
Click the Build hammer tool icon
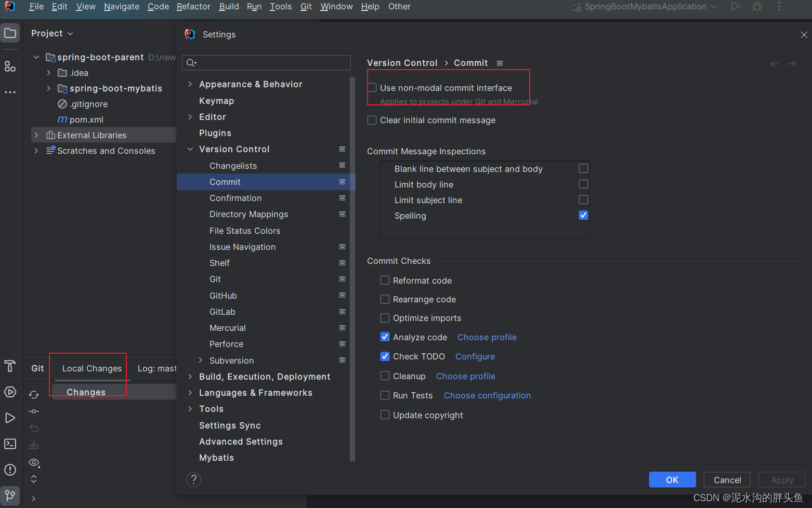(10, 366)
